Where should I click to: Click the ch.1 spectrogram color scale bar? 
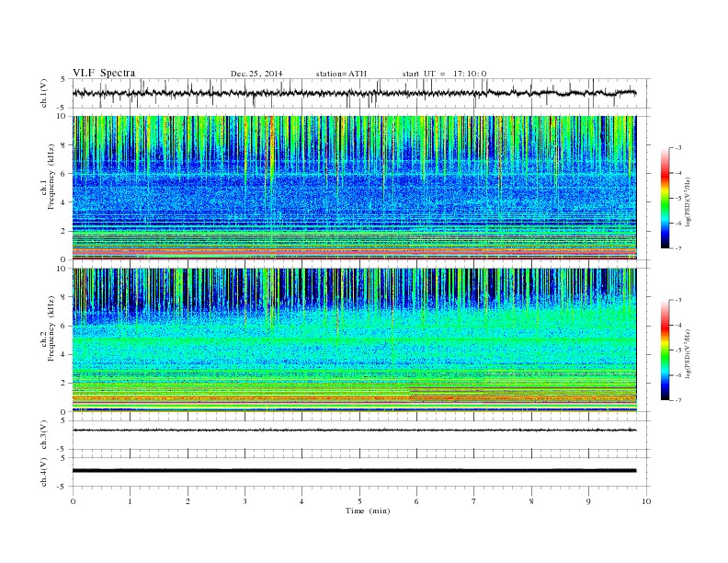665,199
